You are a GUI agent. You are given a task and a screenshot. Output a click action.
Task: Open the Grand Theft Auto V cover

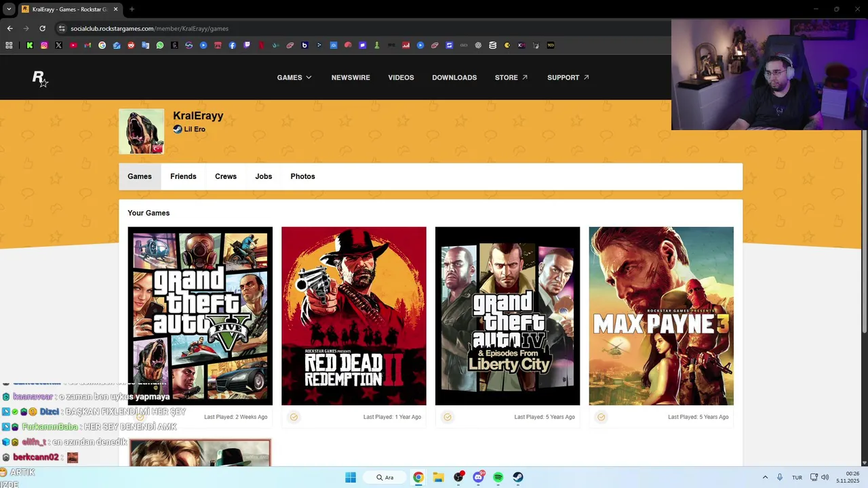pyautogui.click(x=200, y=316)
